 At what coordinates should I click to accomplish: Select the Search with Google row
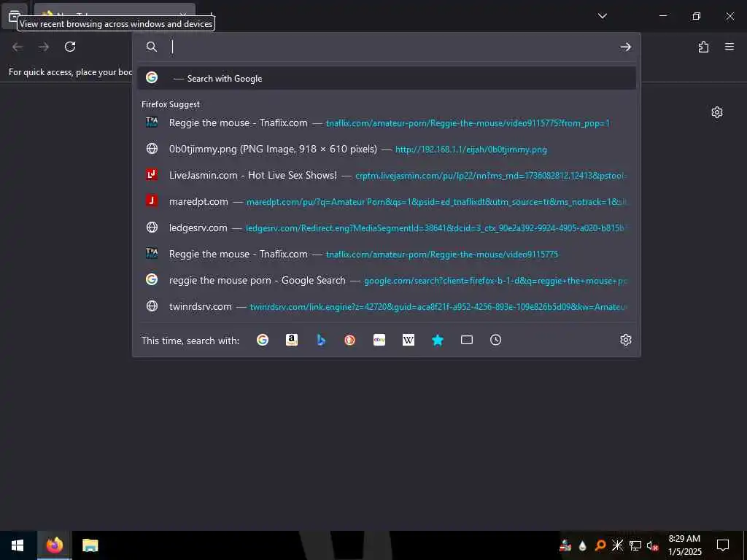387,78
